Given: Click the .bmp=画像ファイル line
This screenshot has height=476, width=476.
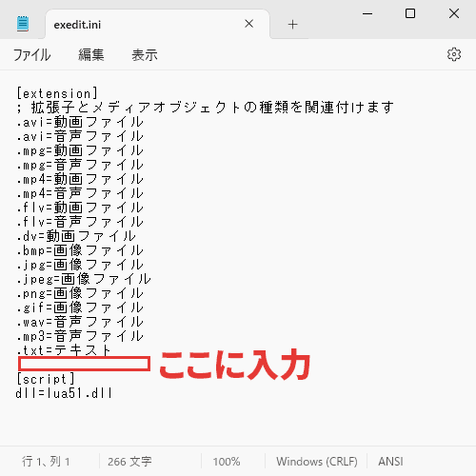Looking at the screenshot, I should coord(80,250).
